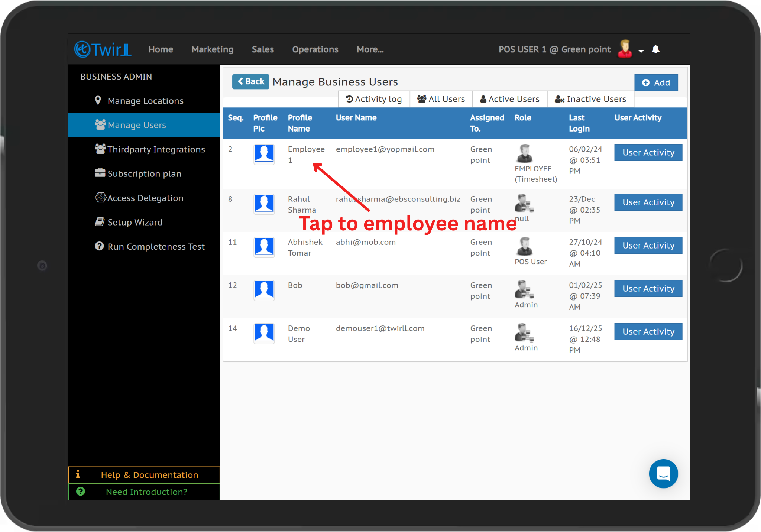761x532 pixels.
Task: Switch to the Inactive Users tab
Action: point(590,99)
